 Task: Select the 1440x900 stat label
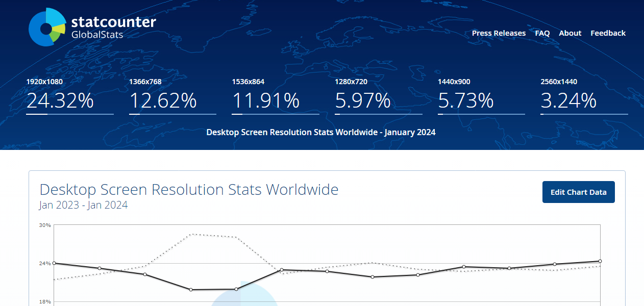454,82
